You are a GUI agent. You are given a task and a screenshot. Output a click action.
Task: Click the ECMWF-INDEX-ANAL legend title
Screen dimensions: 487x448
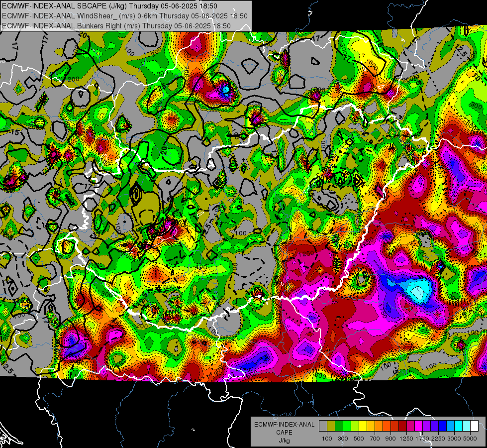click(284, 425)
